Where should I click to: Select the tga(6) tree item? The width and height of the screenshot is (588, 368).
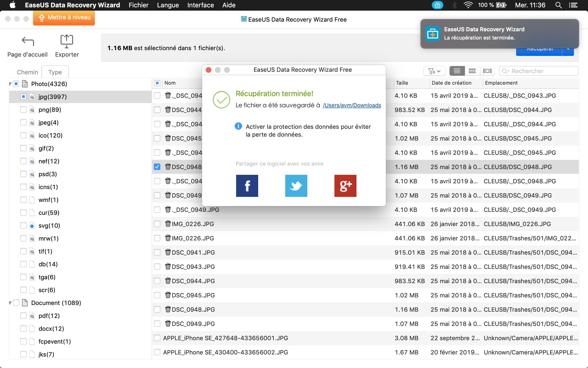tap(47, 277)
